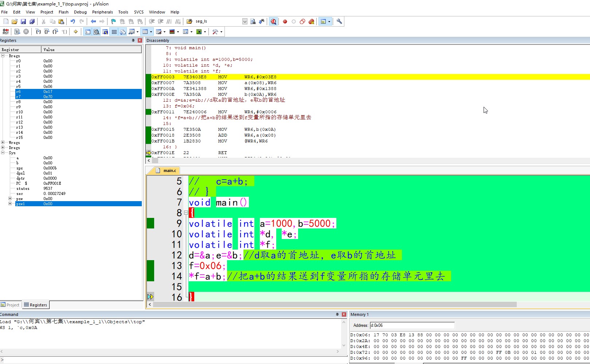Image resolution: width=590 pixels, height=364 pixels.
Task: Click the Memory 1 Address input field
Action: pyautogui.click(x=412, y=325)
